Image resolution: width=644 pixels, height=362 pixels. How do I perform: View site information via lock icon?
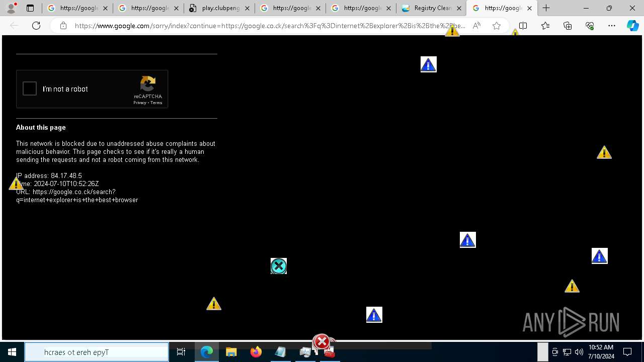[63, 26]
